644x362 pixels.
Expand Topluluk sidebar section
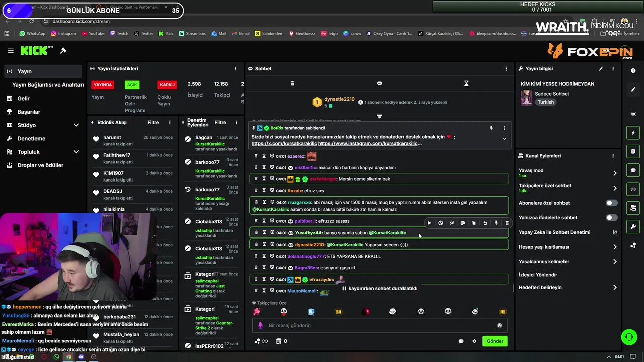tap(76, 152)
